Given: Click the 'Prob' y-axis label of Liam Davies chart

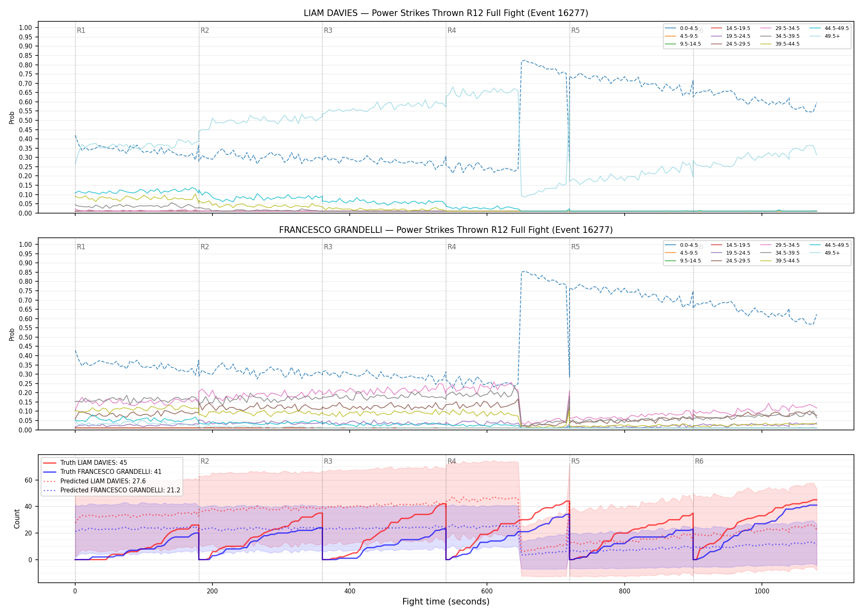Looking at the screenshot, I should 12,117.
